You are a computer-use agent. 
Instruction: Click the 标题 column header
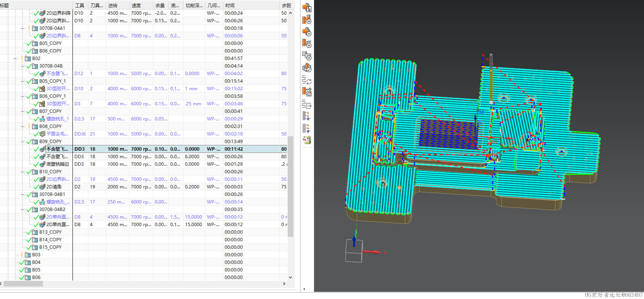click(36, 5)
